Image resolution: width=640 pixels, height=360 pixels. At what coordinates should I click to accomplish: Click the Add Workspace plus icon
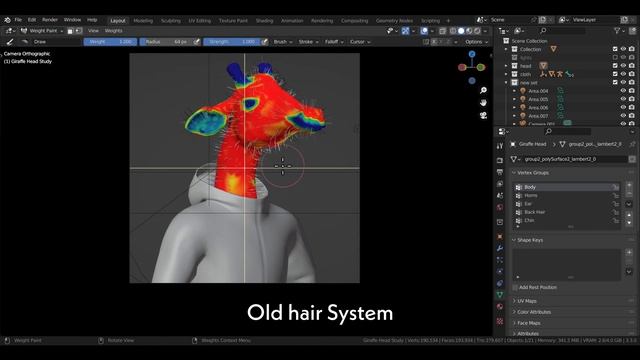(x=448, y=20)
